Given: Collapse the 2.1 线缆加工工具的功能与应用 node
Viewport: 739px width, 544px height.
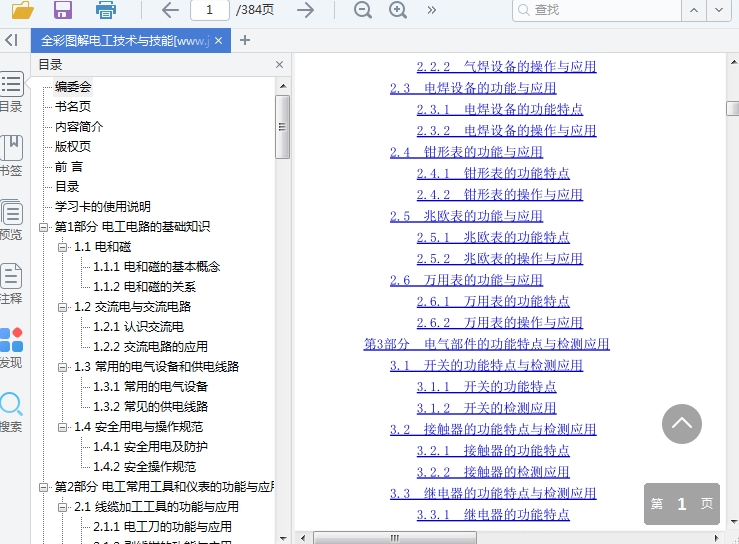Looking at the screenshot, I should click(62, 507).
